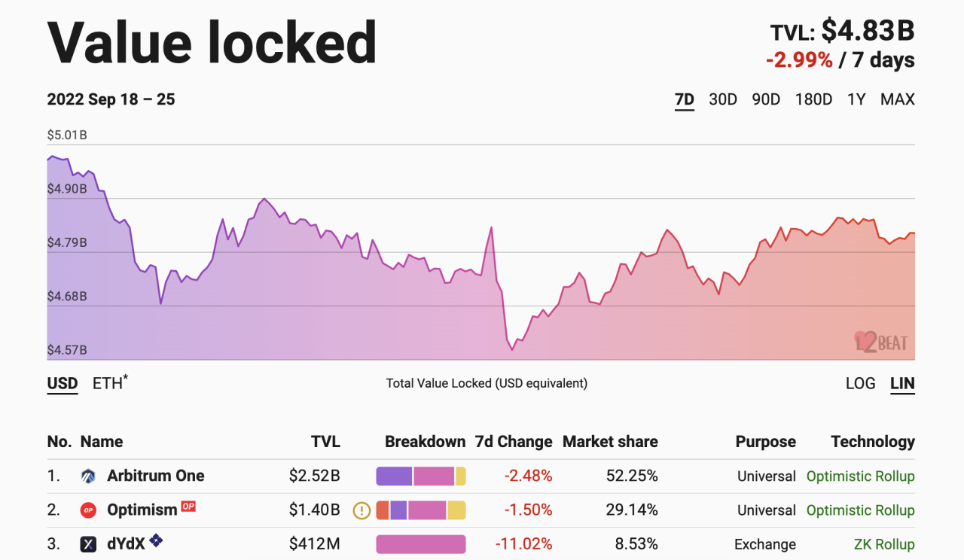Click the -11.02% change value
The width and height of the screenshot is (964, 560).
point(523,544)
